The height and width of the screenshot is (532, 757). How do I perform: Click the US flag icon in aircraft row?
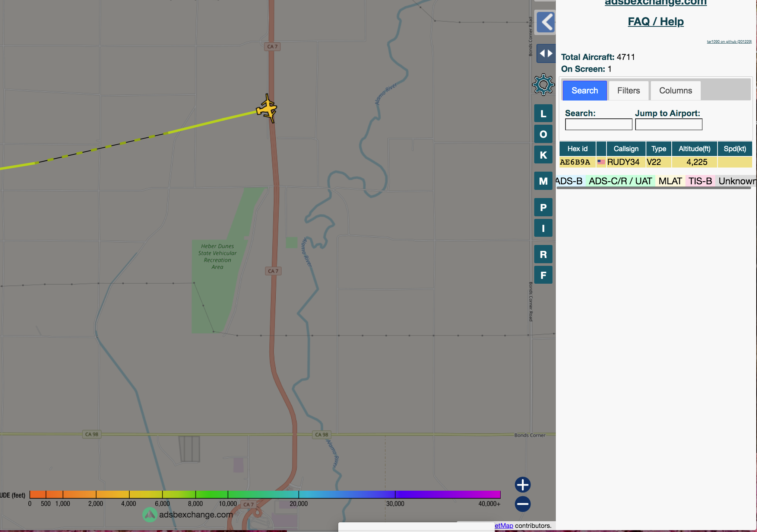coord(601,162)
